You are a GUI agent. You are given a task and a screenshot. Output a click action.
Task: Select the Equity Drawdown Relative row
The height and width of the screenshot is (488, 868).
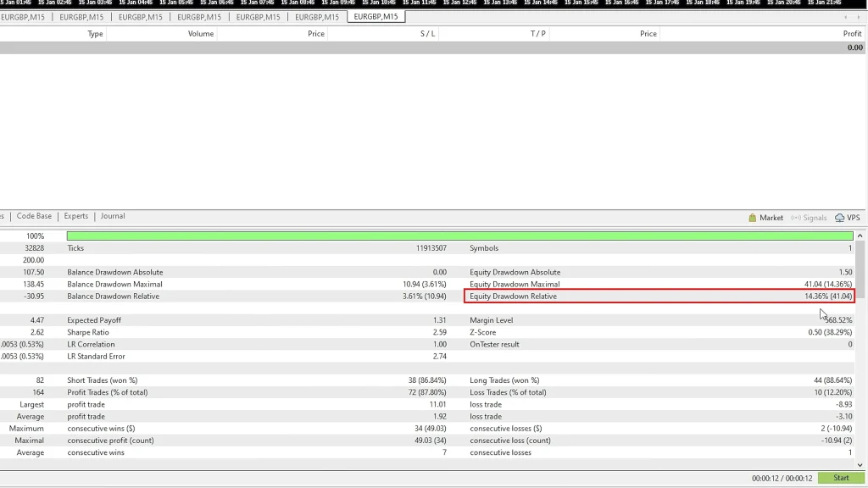point(659,297)
